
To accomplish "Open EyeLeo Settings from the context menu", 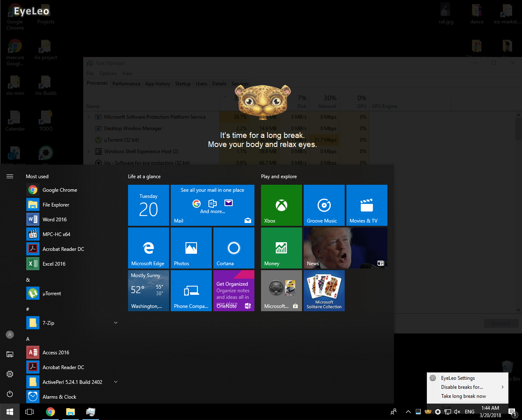I will pyautogui.click(x=467, y=378).
